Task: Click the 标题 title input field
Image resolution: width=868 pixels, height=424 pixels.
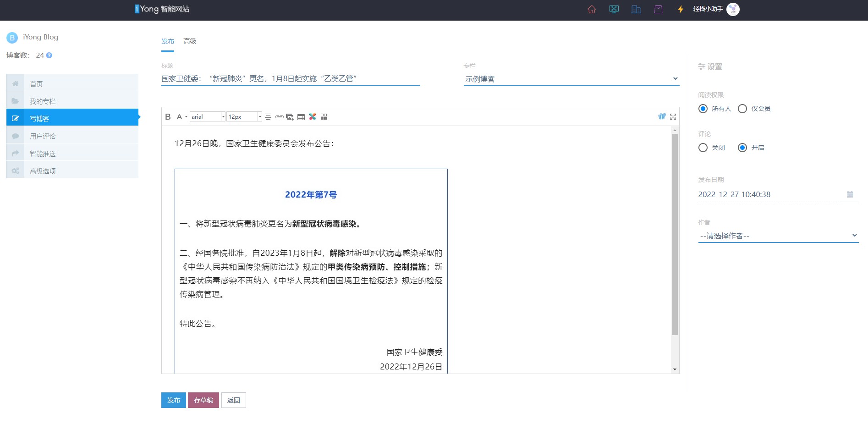Action: (291, 79)
